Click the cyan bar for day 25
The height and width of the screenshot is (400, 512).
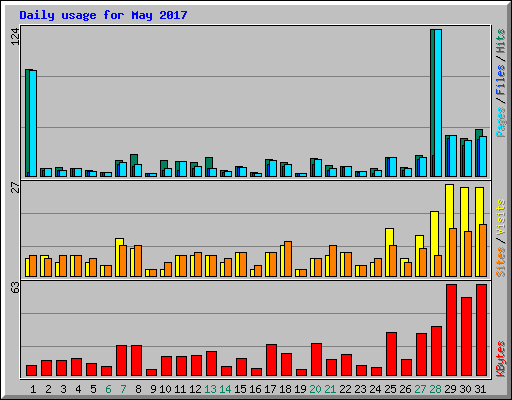tap(393, 167)
